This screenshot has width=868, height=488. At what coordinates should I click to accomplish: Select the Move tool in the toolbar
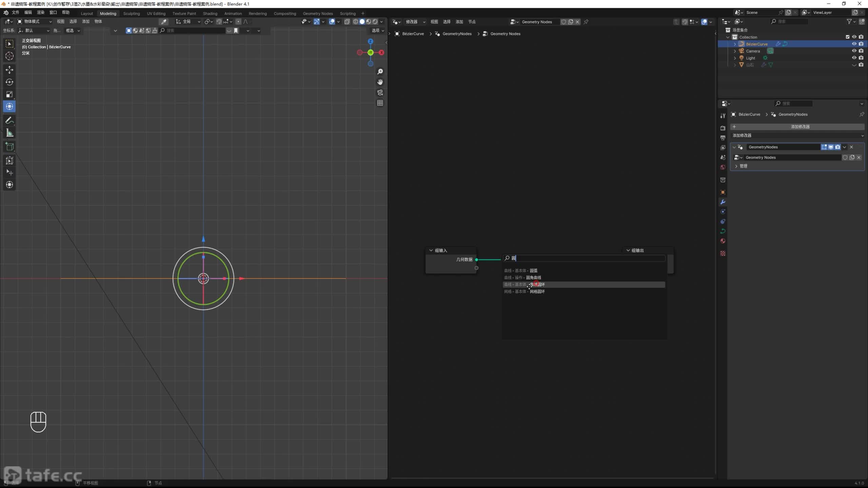pos(9,70)
